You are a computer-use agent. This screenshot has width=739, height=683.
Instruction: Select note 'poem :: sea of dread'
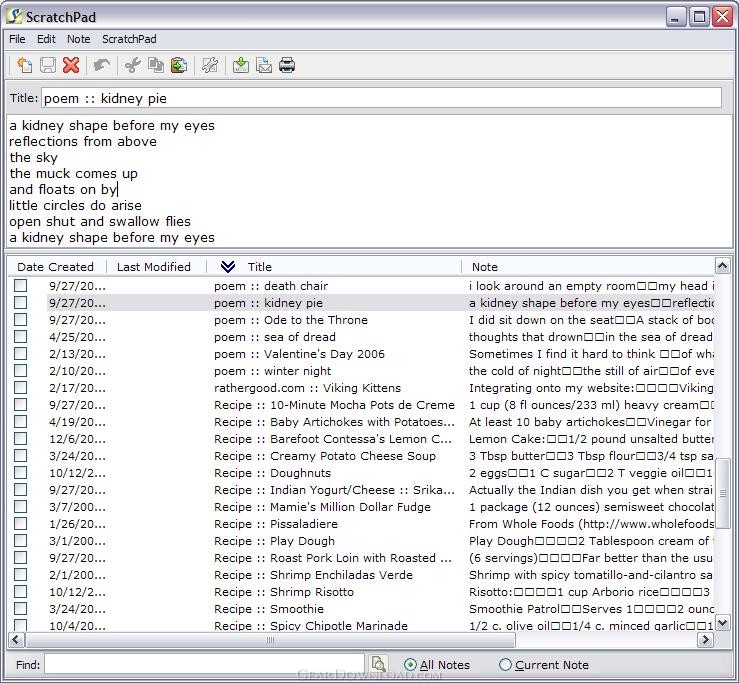pos(275,337)
